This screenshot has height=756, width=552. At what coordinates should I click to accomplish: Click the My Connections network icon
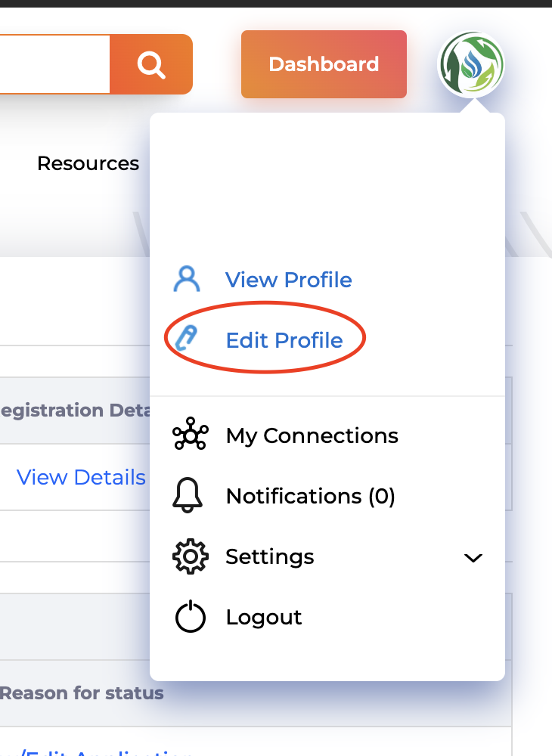[x=190, y=435]
